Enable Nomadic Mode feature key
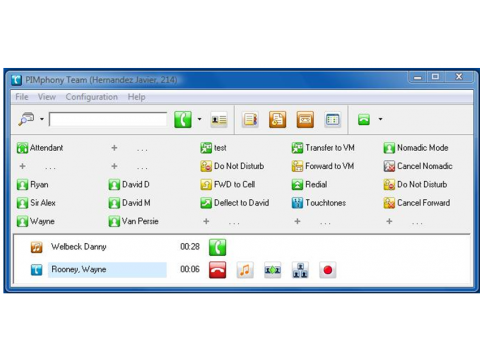The width and height of the screenshot is (480, 360). point(416,148)
